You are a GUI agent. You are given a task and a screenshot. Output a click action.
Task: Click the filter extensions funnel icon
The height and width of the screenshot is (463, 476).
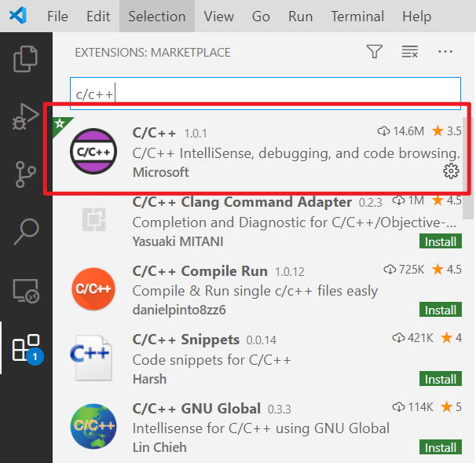click(x=375, y=52)
